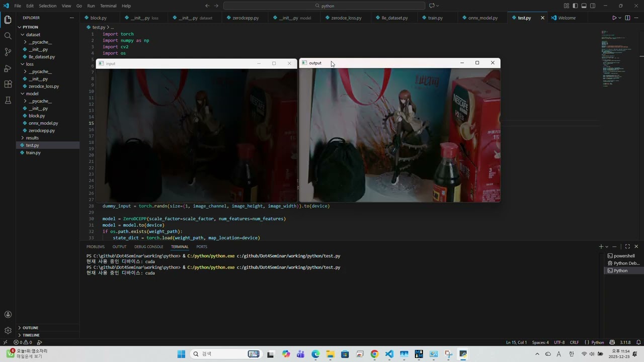Image resolution: width=644 pixels, height=362 pixels.
Task: Open Google Chrome from the taskbar
Action: (374, 354)
